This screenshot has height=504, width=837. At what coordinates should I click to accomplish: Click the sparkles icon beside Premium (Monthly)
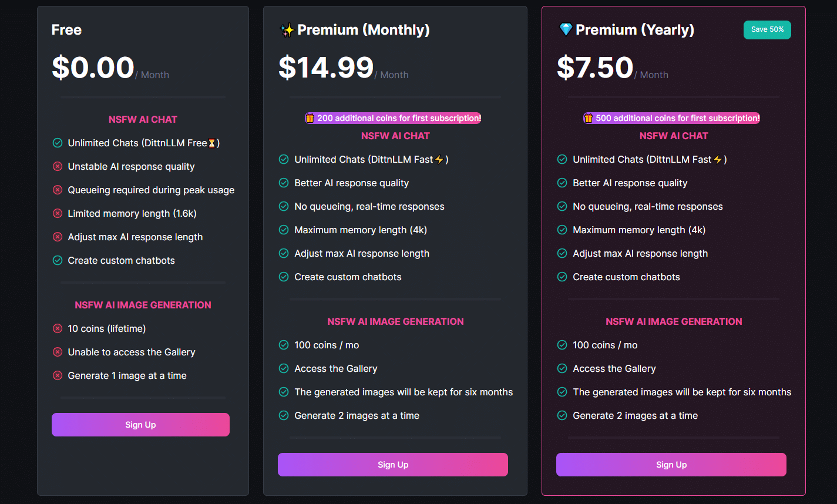(x=287, y=30)
